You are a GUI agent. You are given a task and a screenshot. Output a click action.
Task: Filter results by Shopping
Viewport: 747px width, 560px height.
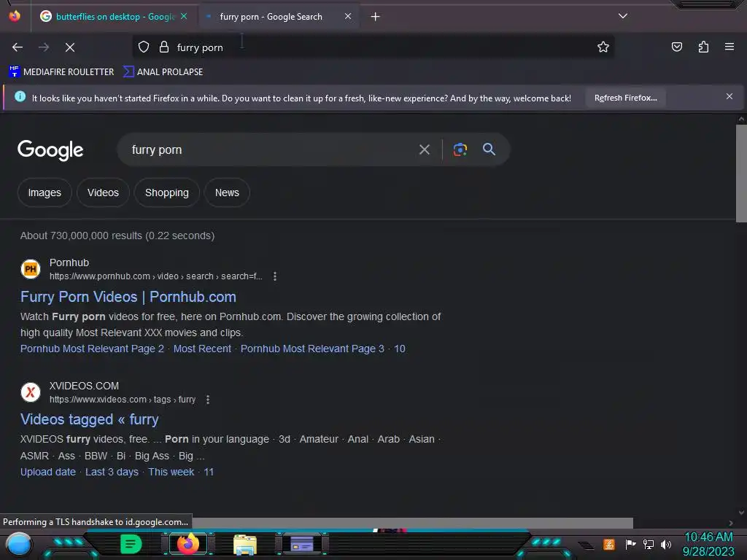(x=167, y=192)
